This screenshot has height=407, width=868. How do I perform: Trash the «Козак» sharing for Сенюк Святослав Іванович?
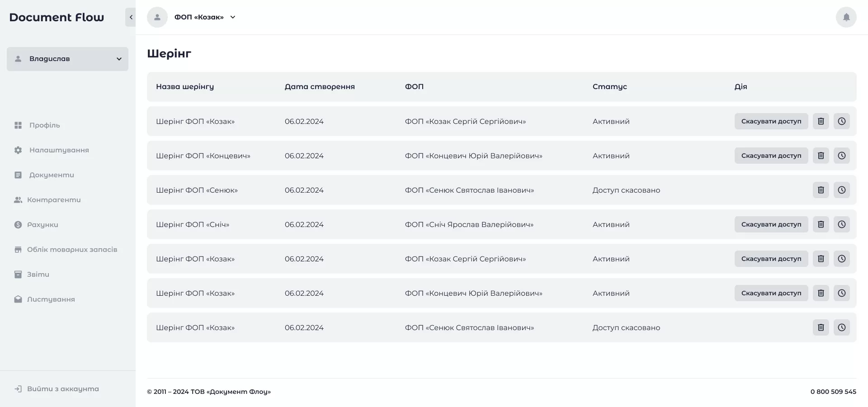(x=821, y=327)
